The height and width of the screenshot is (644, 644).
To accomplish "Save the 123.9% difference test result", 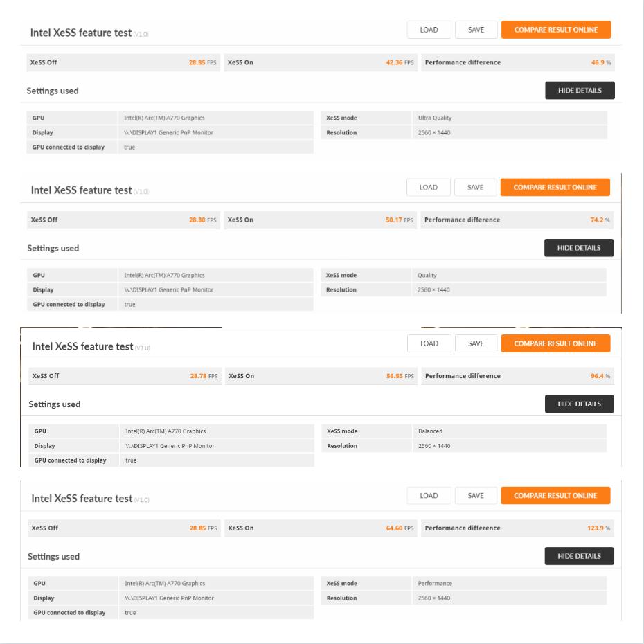I will (476, 496).
